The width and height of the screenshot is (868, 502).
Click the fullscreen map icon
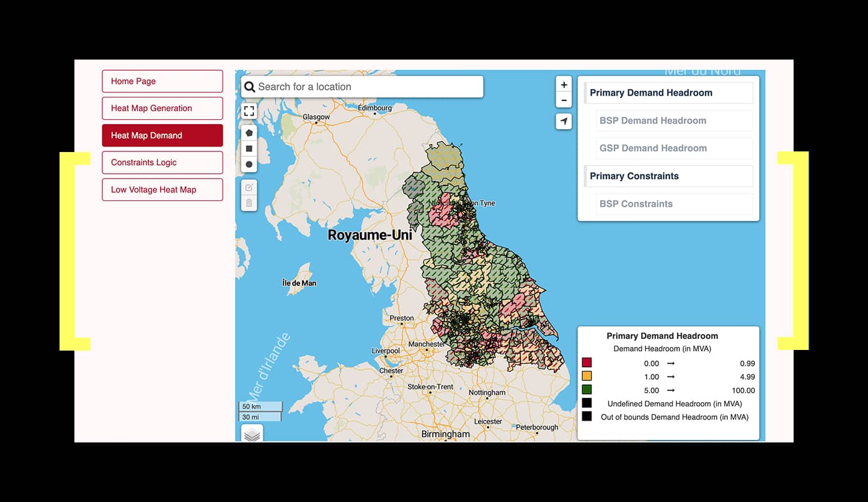pos(249,111)
